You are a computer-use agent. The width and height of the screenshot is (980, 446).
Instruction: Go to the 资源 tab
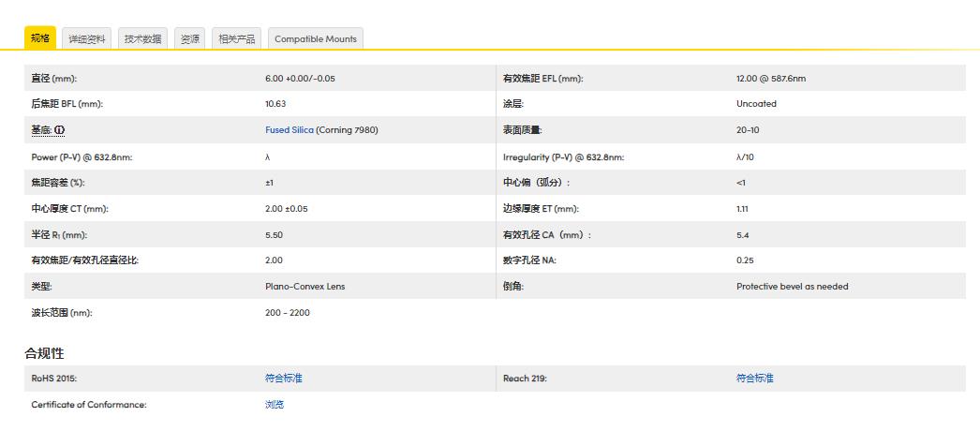(189, 38)
